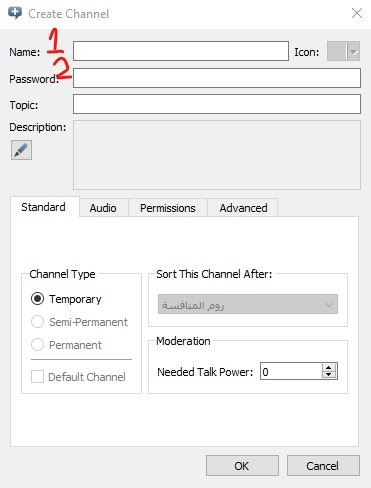The image size is (371, 488).
Task: Click the Create Channel title bar icon
Action: (15, 13)
